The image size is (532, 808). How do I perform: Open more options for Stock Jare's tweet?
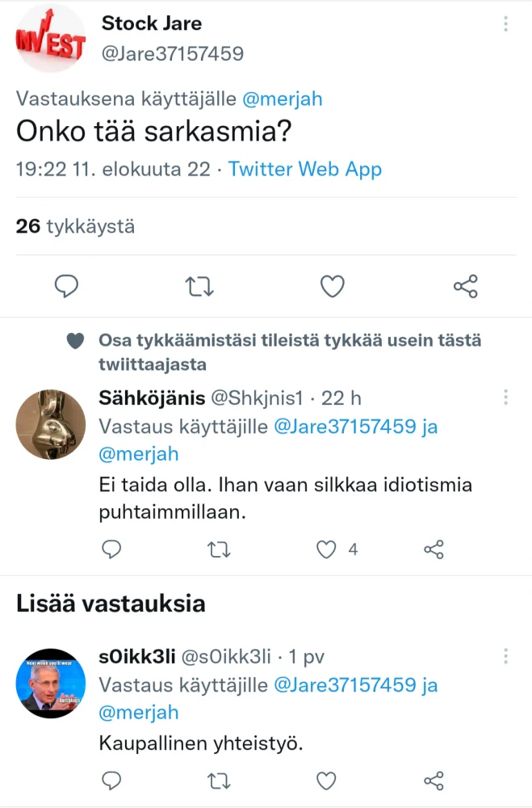point(505,24)
